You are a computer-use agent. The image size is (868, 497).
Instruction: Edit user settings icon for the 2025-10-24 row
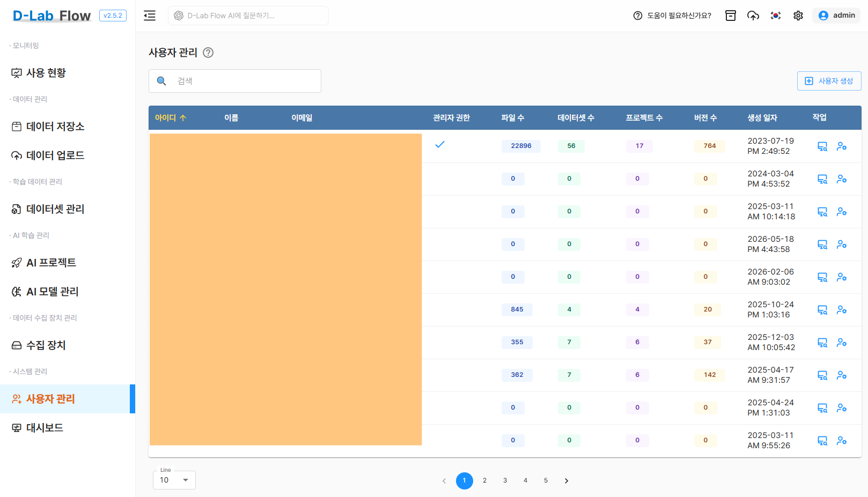pyautogui.click(x=842, y=310)
